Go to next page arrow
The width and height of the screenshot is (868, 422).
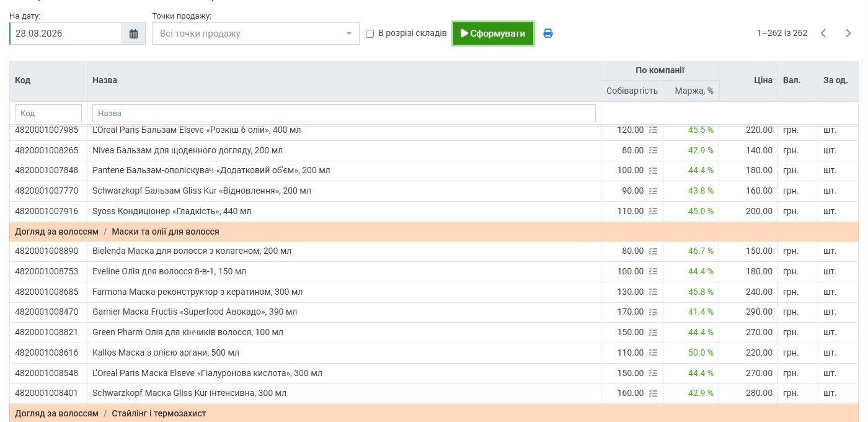click(848, 34)
